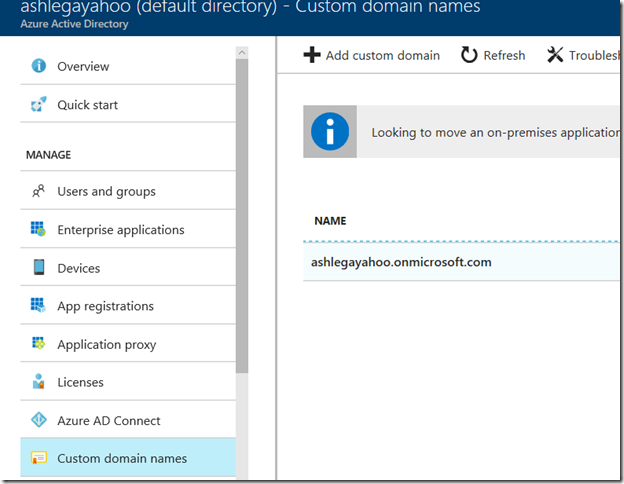Image resolution: width=624 pixels, height=484 pixels.
Task: Select Custom domain names menu entry
Action: click(x=128, y=458)
